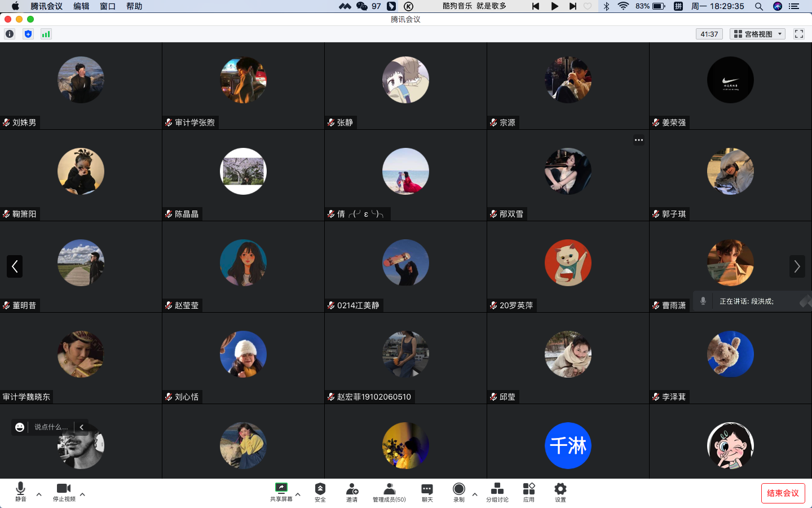Viewport: 812px width, 508px height.
Task: Expand audio options arrow beside mute
Action: click(x=39, y=494)
